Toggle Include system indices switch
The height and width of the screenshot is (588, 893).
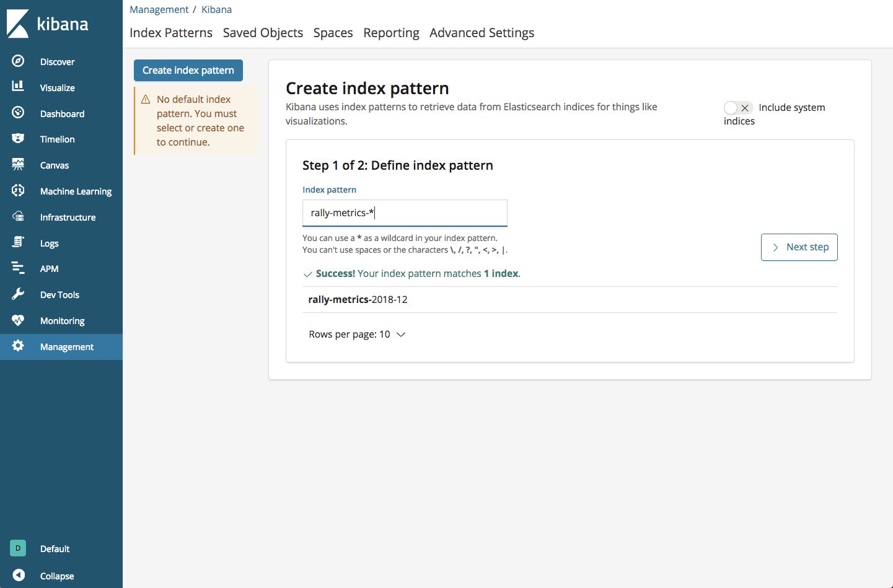738,108
